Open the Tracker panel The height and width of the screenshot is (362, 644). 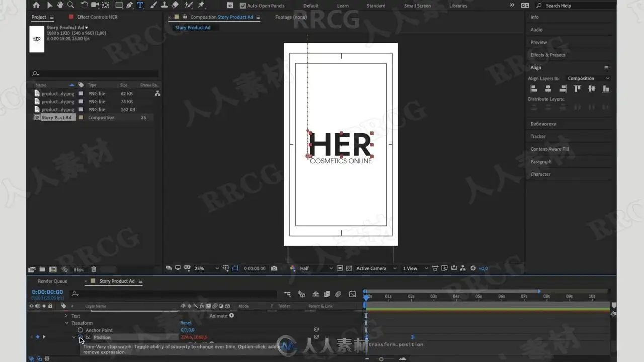click(x=538, y=136)
